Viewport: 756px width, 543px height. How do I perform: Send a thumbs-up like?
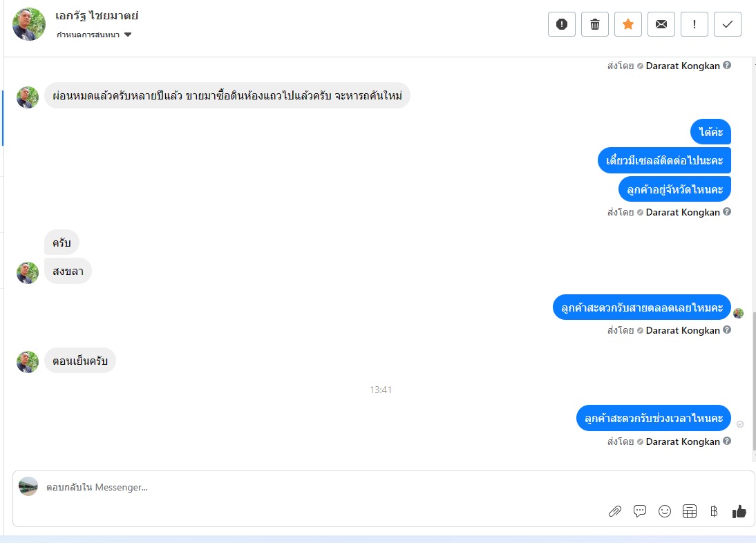tap(739, 511)
